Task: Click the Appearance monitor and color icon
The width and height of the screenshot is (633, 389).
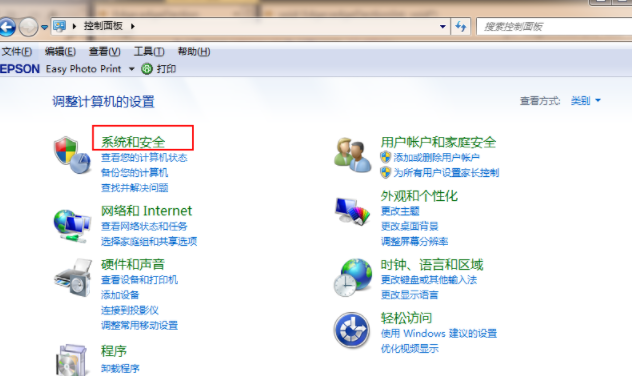Action: coord(352,211)
